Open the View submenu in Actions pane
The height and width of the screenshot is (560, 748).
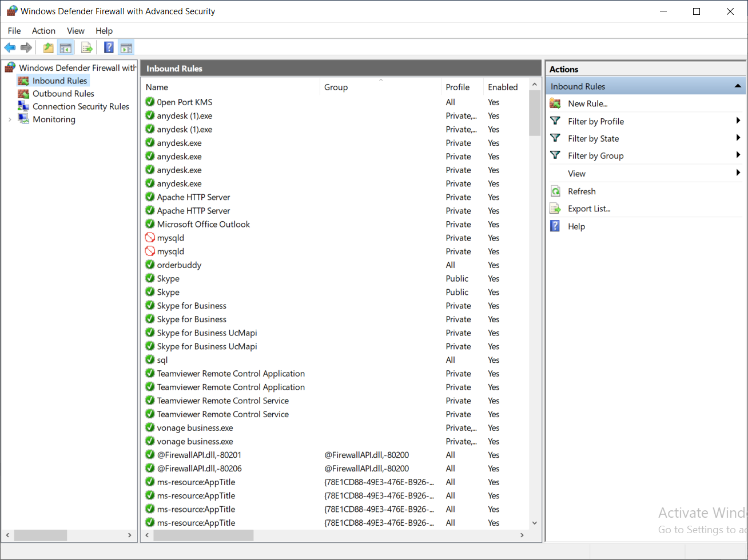tap(576, 174)
